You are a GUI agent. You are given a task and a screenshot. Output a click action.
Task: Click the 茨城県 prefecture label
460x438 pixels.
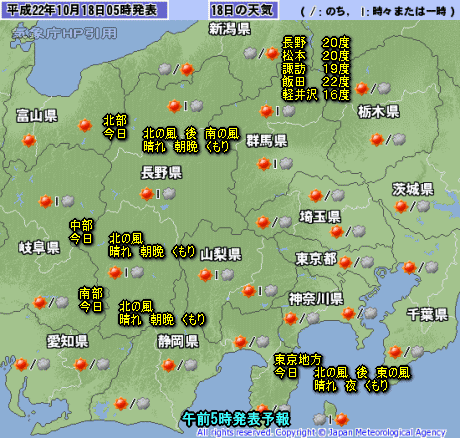413,189
